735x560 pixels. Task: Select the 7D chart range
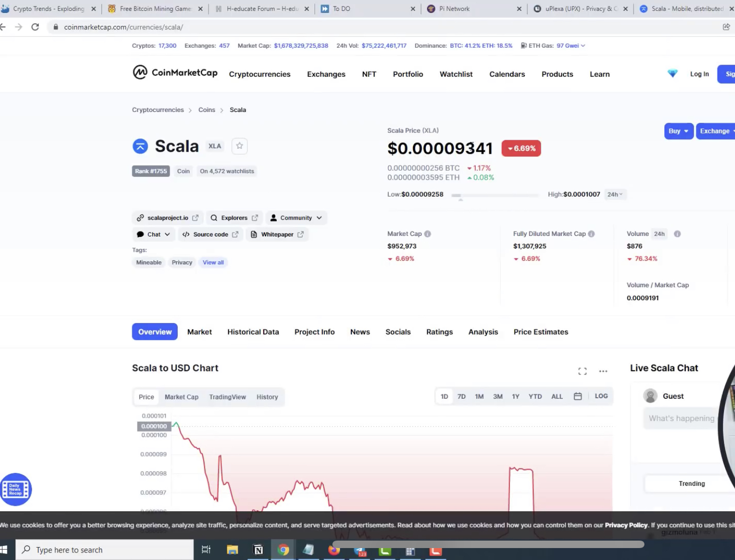461,397
